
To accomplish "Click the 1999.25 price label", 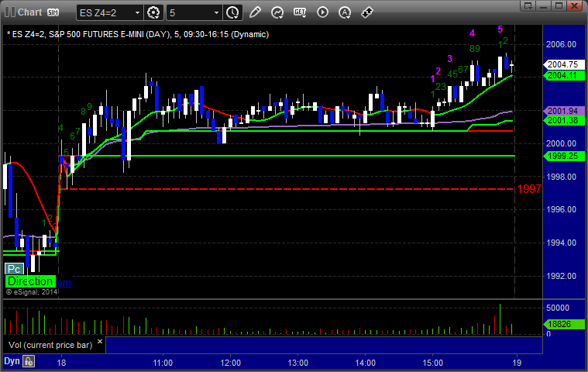I will click(564, 156).
